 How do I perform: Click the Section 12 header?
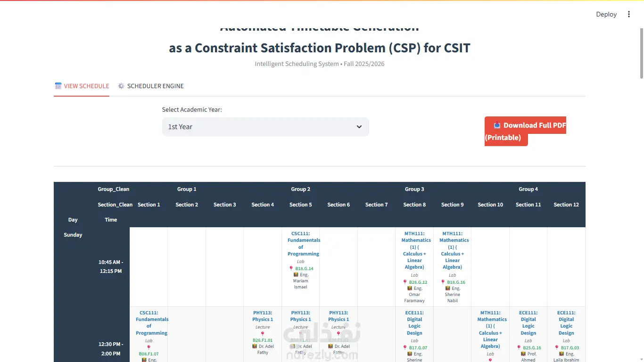[566, 205]
